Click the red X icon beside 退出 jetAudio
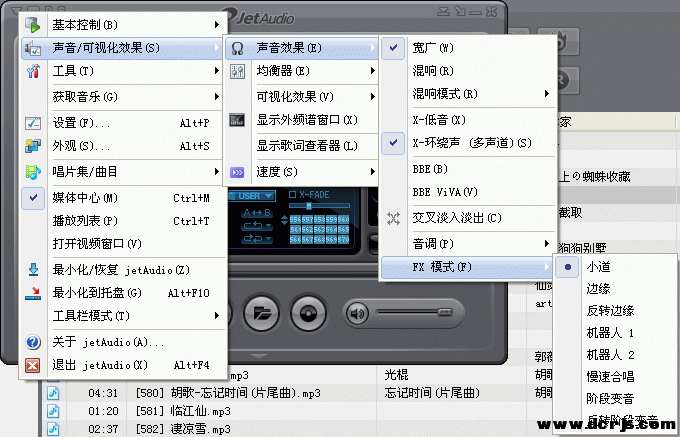The width and height of the screenshot is (680, 437). 33,365
